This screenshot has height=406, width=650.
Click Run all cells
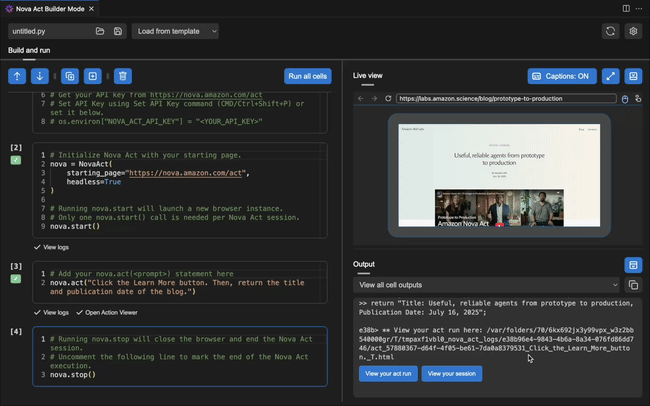308,76
